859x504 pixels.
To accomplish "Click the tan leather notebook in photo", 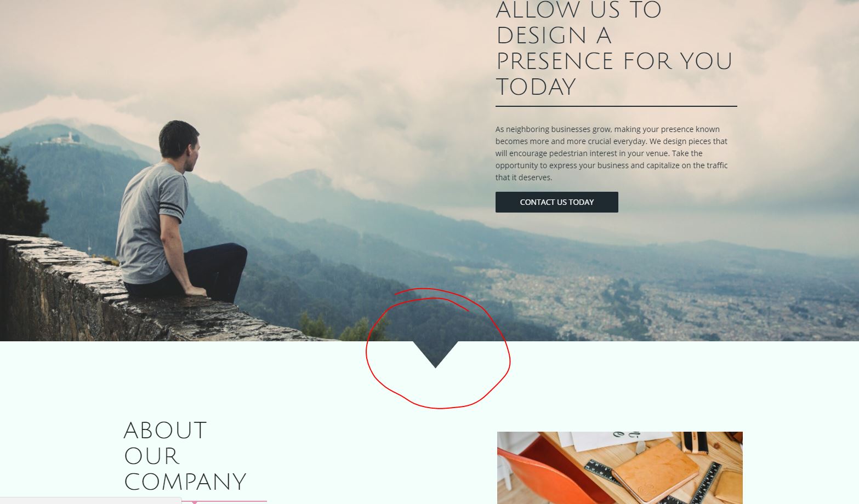I will click(x=655, y=470).
